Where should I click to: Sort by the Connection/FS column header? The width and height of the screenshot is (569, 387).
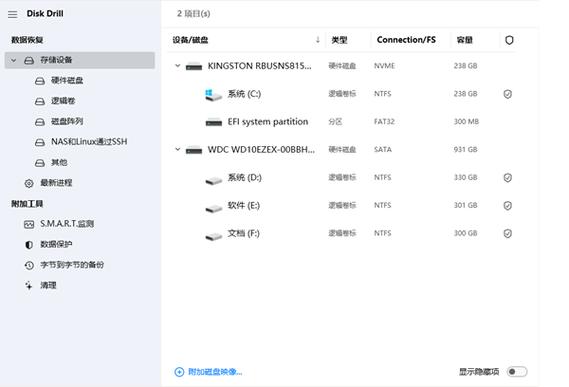[x=406, y=40]
